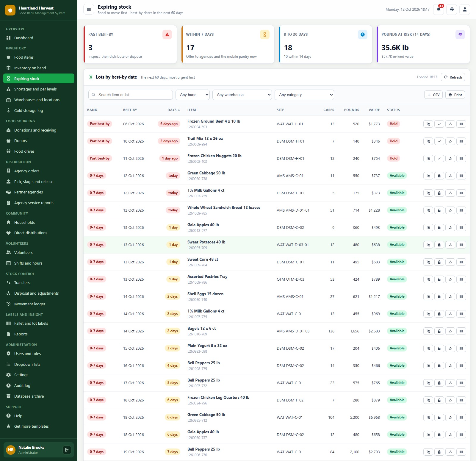Log out via icon beside Natalie Brooks
Viewport: 476px width, 461px height.
[67, 450]
